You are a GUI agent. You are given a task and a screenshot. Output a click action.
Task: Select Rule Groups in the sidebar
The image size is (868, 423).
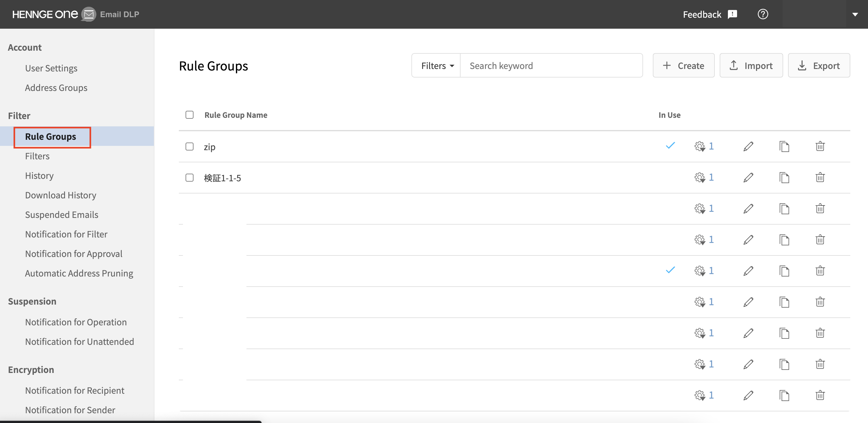click(x=51, y=136)
